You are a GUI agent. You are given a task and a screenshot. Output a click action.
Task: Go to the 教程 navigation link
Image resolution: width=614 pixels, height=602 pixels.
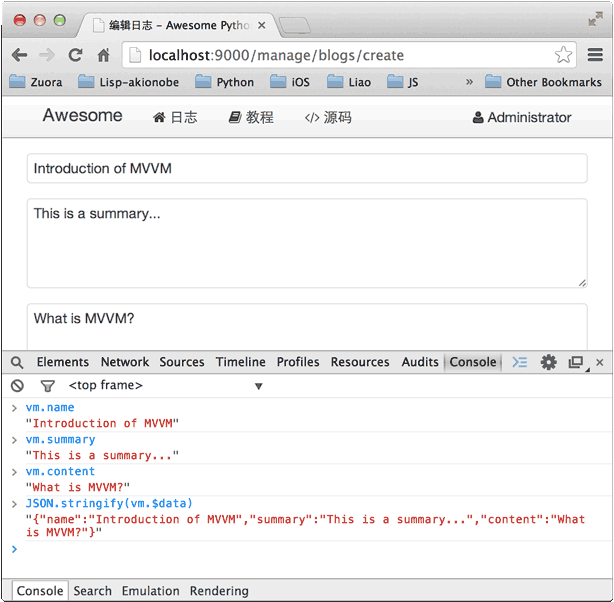(x=251, y=117)
